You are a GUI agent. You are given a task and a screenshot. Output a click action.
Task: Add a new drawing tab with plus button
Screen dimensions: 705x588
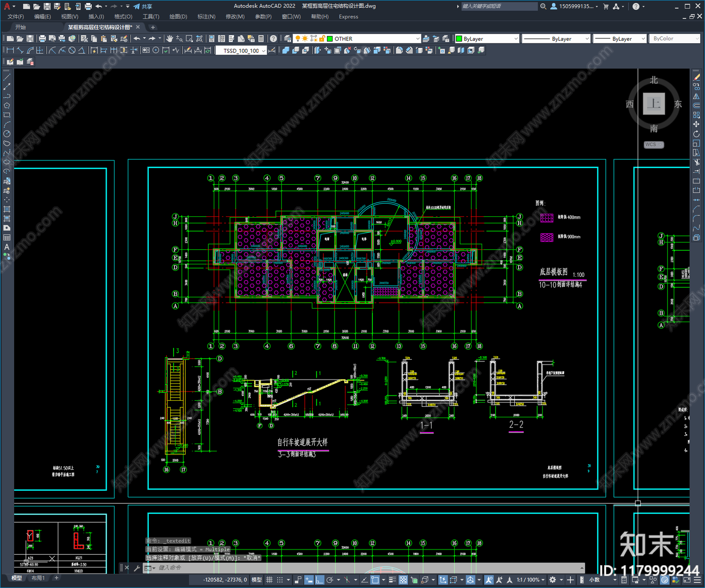[x=153, y=27]
